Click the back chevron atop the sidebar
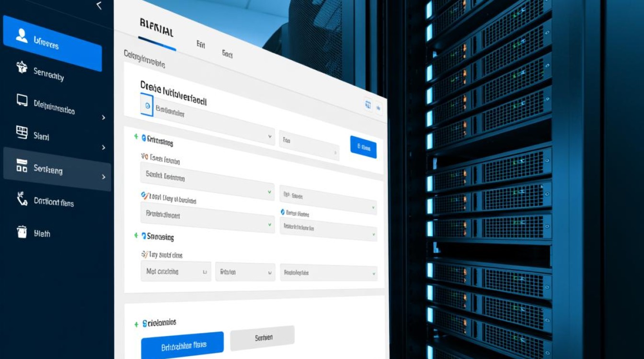This screenshot has width=644, height=359. point(99,6)
